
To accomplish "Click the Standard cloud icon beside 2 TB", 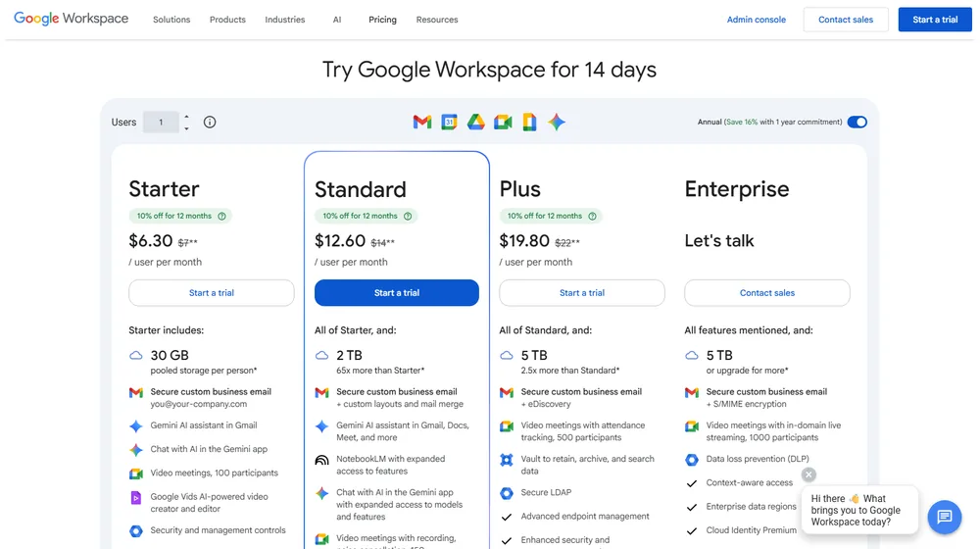I will [x=321, y=355].
